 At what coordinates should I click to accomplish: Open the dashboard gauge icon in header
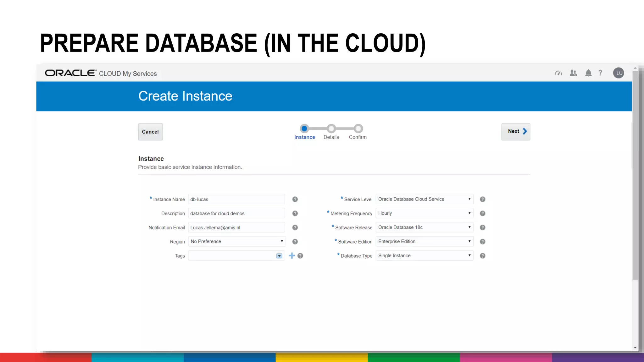[558, 73]
